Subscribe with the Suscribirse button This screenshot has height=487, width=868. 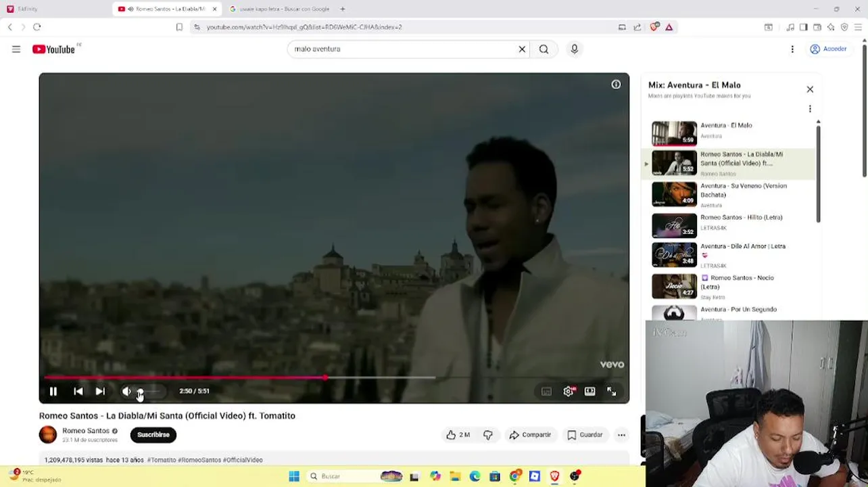[153, 435]
